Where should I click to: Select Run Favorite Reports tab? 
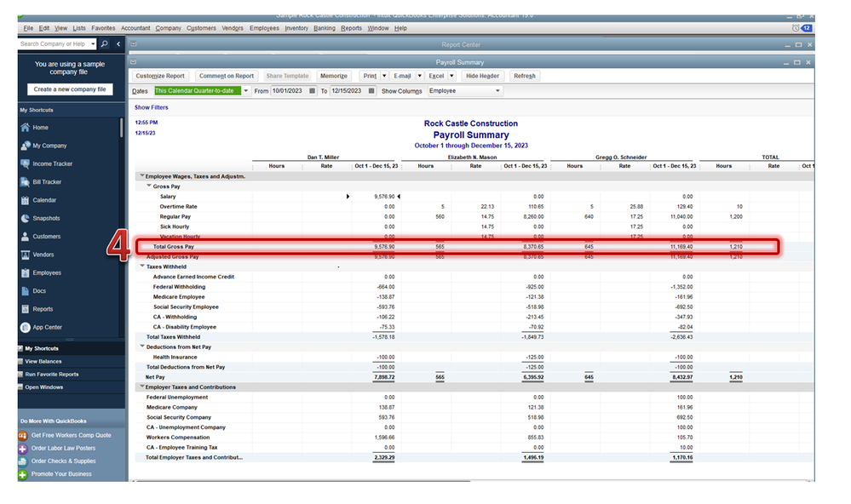[52, 375]
